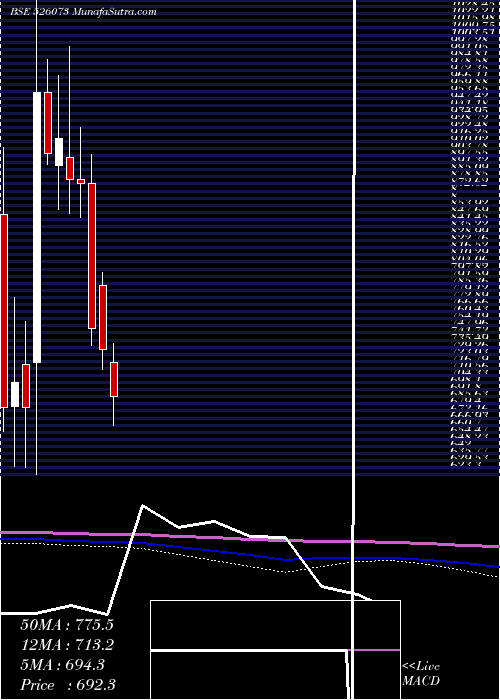The image size is (500, 700).
Task: Click the 'Price : 692.3' label
Action: coord(68,685)
